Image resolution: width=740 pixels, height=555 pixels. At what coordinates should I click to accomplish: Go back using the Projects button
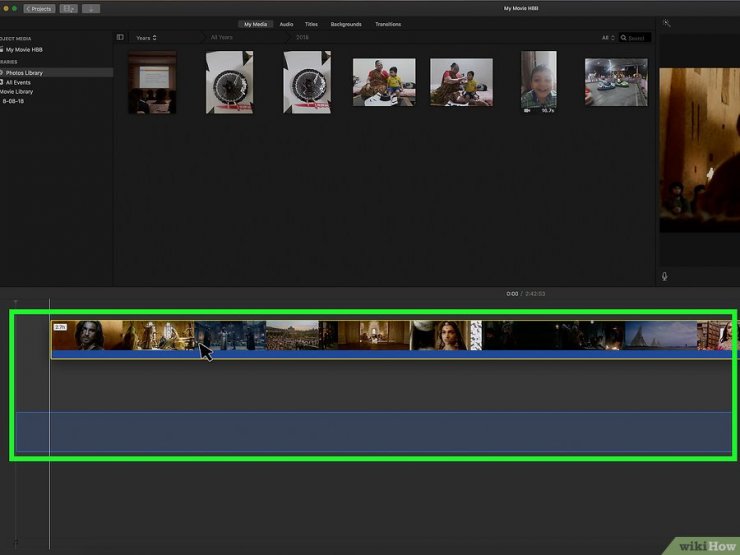(x=39, y=8)
